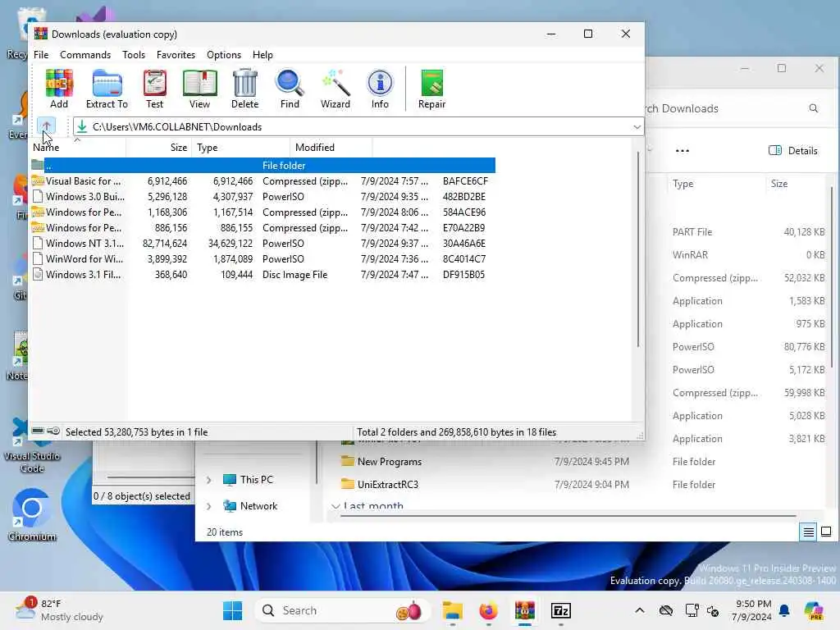
Task: Open the address path dropdown in WinRAR
Action: coord(637,127)
